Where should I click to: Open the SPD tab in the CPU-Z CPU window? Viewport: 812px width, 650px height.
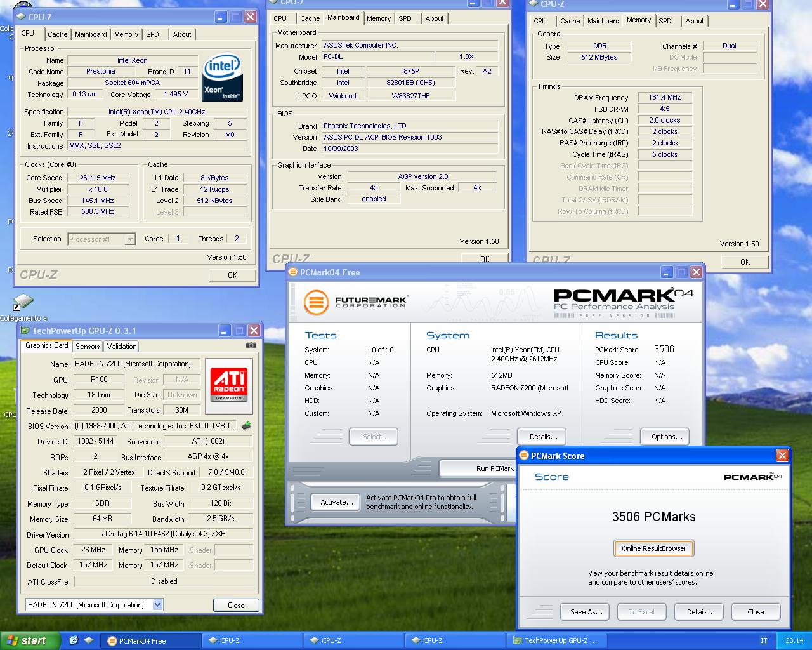pyautogui.click(x=153, y=34)
